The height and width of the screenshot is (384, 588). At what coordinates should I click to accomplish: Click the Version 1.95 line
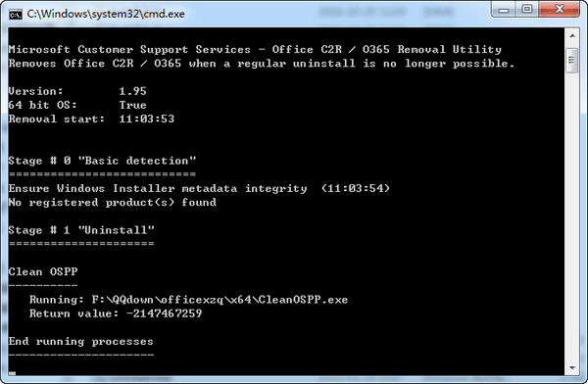77,91
